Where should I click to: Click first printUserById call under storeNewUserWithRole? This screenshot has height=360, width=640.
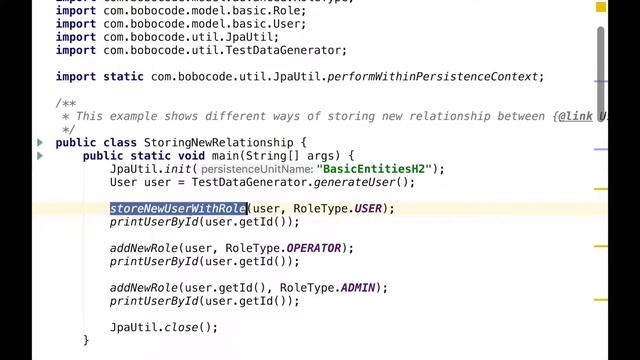[x=204, y=222]
